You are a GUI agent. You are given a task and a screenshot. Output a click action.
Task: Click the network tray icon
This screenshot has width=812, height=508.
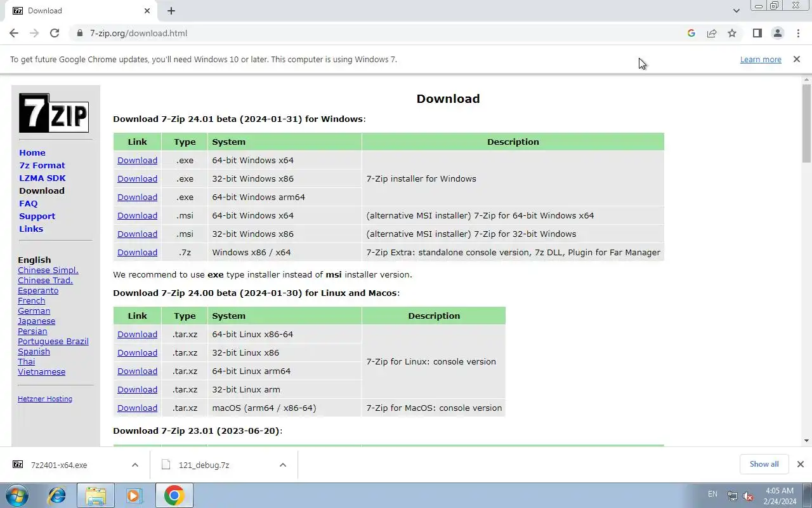click(x=732, y=496)
